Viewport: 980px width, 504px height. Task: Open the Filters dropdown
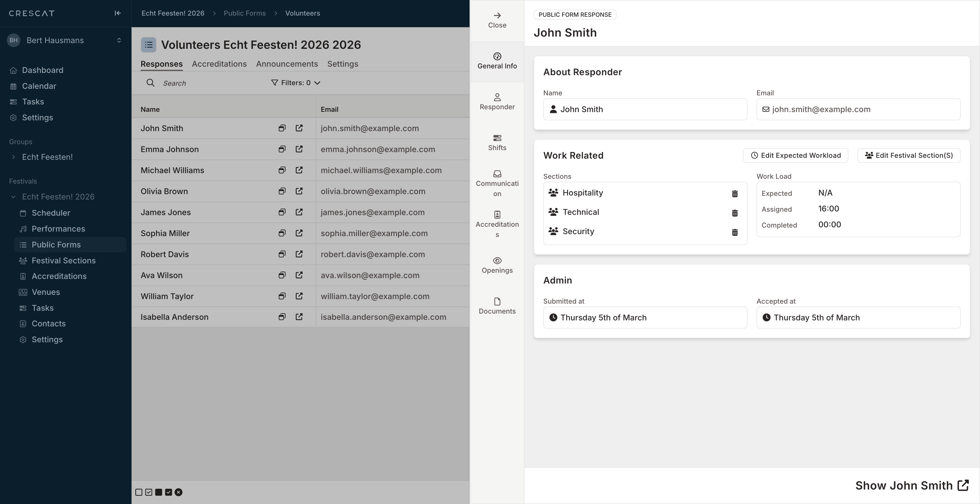[x=295, y=83]
